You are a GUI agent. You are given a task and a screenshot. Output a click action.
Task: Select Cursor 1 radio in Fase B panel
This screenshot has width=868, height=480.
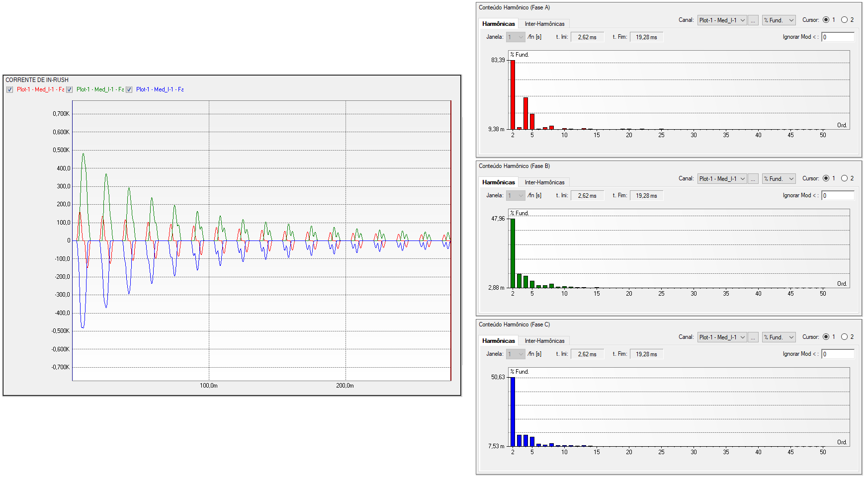pos(826,178)
